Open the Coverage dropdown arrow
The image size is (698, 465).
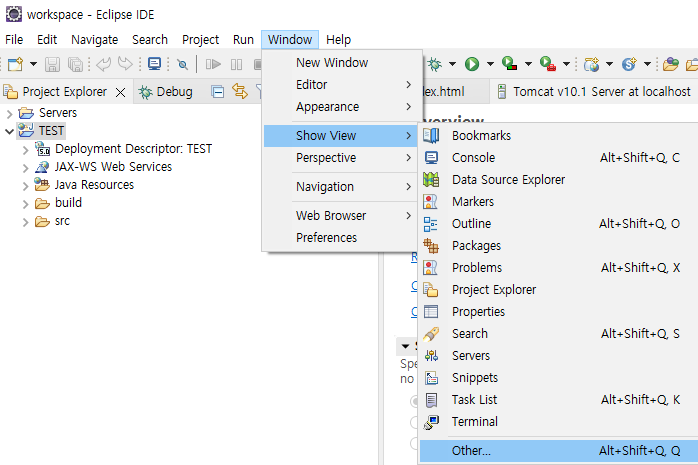tap(528, 64)
